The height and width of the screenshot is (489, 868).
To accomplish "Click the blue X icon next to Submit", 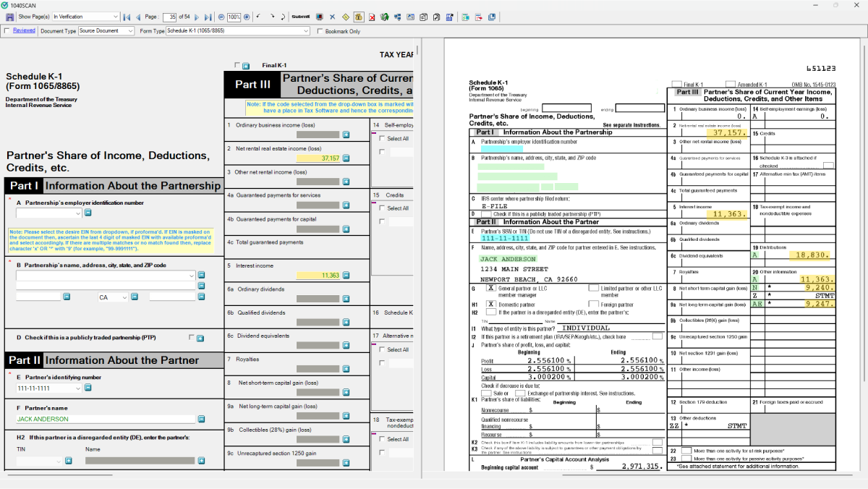I will (x=332, y=17).
